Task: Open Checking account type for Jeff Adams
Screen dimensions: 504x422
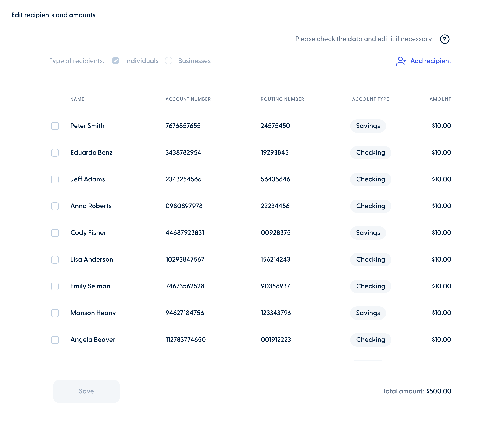Action: tap(371, 180)
